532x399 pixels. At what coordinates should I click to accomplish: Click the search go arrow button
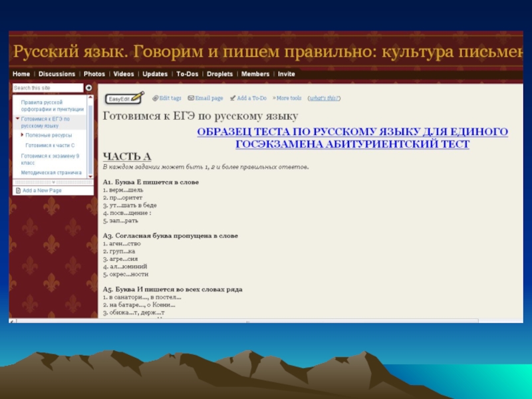[88, 88]
